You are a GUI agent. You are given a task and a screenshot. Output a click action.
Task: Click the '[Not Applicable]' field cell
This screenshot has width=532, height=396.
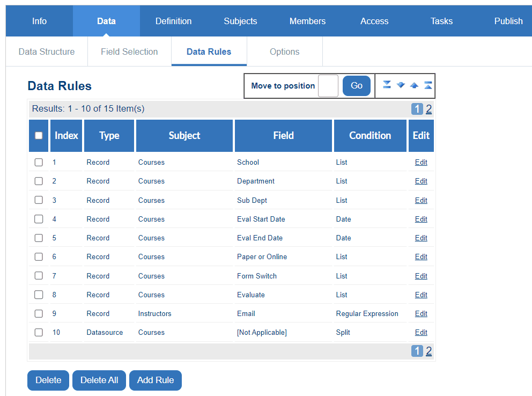tap(262, 332)
